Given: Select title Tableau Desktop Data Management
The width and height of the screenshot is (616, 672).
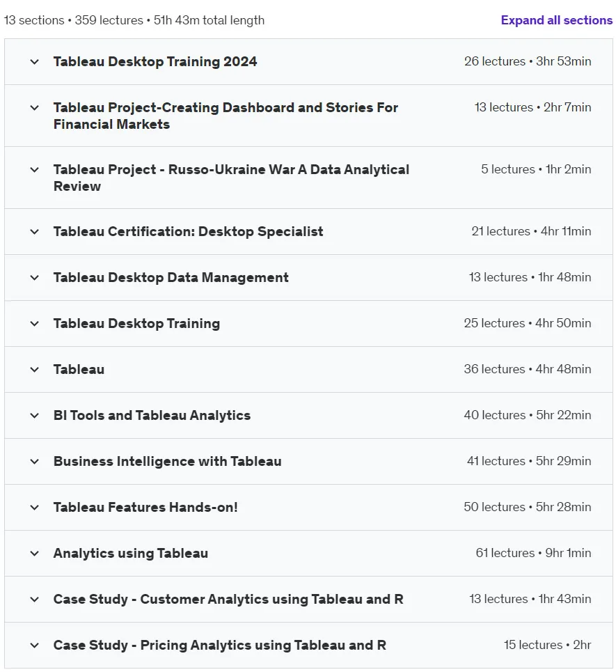Looking at the screenshot, I should coord(171,278).
